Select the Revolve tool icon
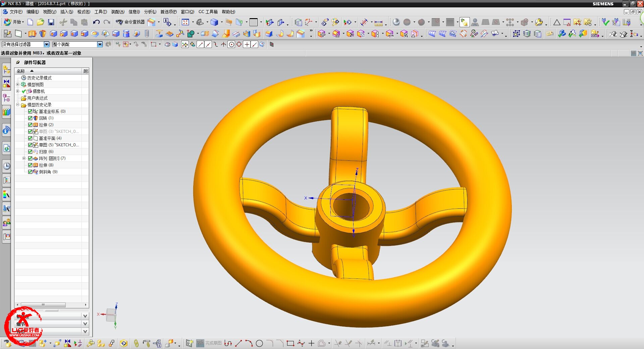 pos(43,34)
